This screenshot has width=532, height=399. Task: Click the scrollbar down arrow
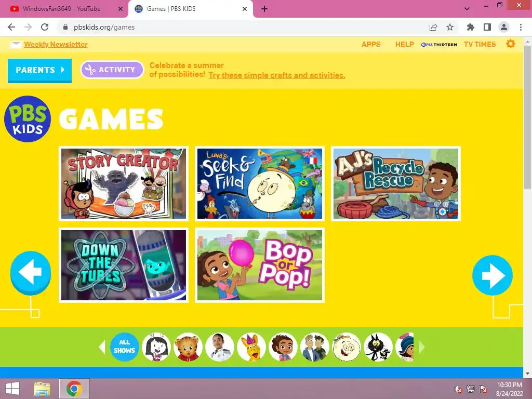tap(527, 374)
